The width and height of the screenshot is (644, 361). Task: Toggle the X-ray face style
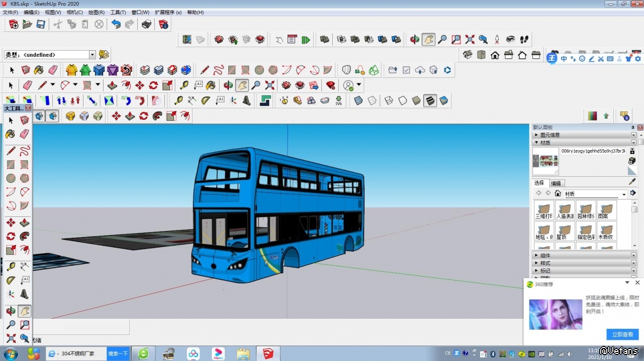[x=358, y=100]
